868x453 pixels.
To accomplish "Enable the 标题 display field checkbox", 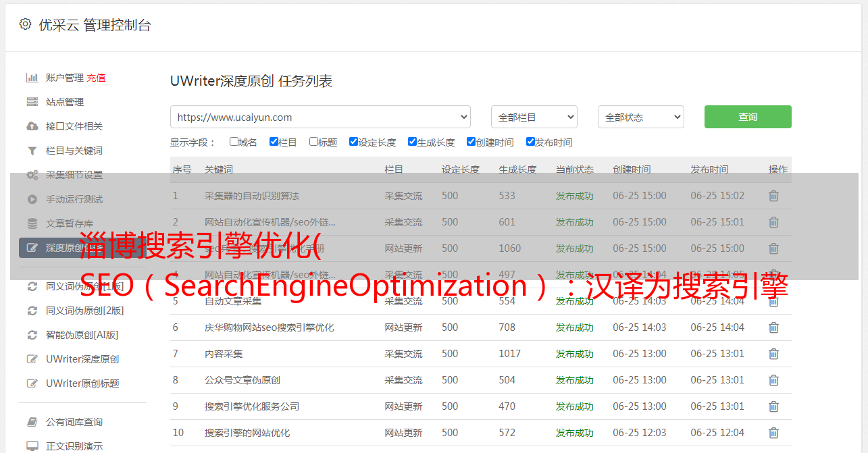I will coord(313,142).
